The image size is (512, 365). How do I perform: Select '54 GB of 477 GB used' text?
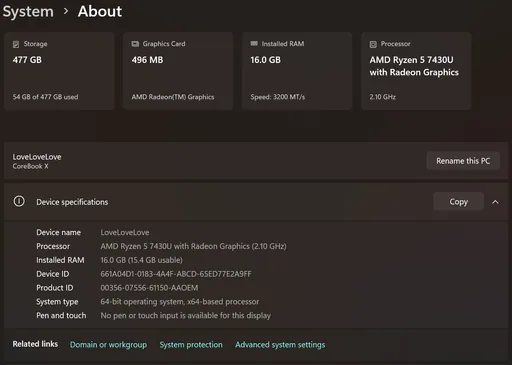click(45, 97)
